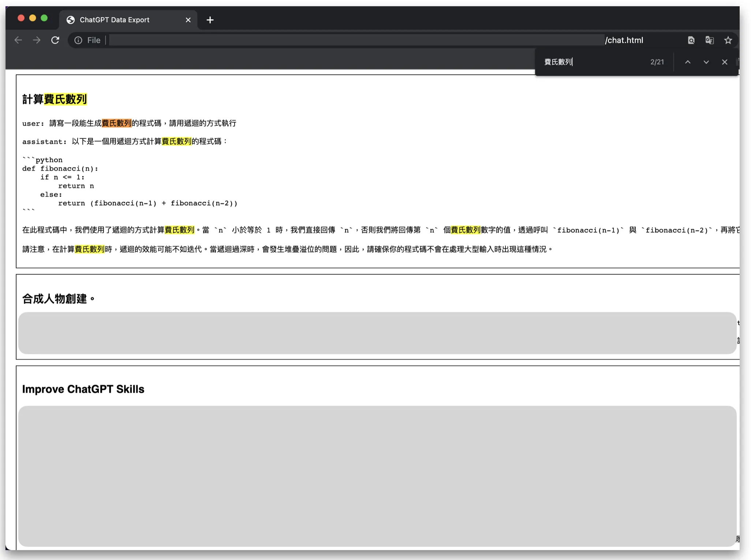
Task: Bookmark this page with the star
Action: pyautogui.click(x=728, y=40)
